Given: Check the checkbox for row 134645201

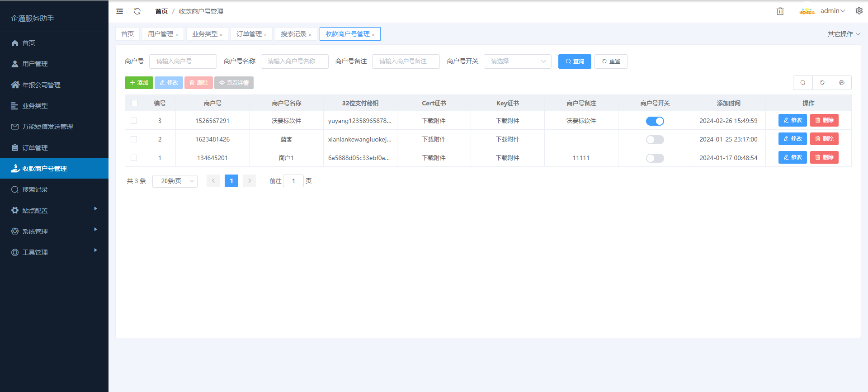Looking at the screenshot, I should click(x=134, y=158).
